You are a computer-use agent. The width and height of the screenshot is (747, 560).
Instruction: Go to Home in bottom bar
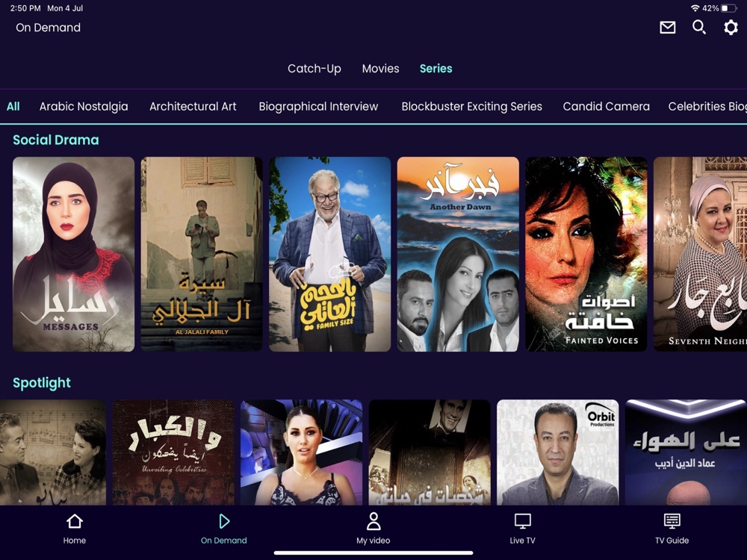74,529
